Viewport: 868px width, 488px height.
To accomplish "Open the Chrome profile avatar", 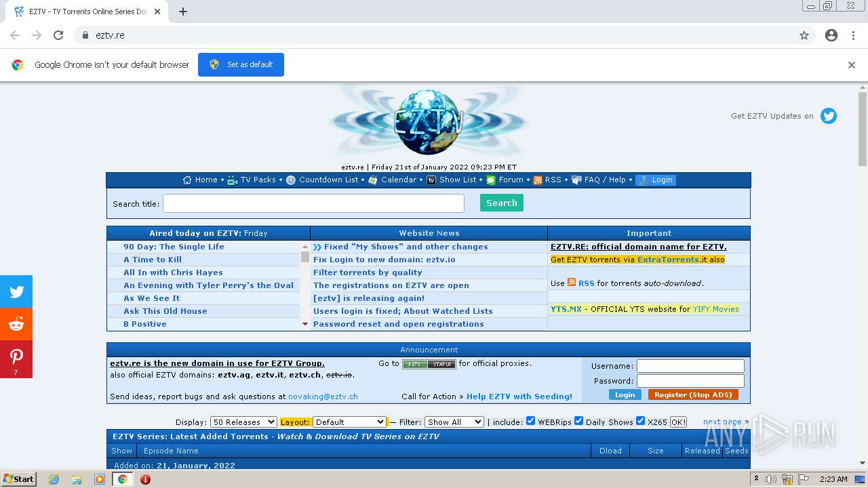I will [831, 35].
